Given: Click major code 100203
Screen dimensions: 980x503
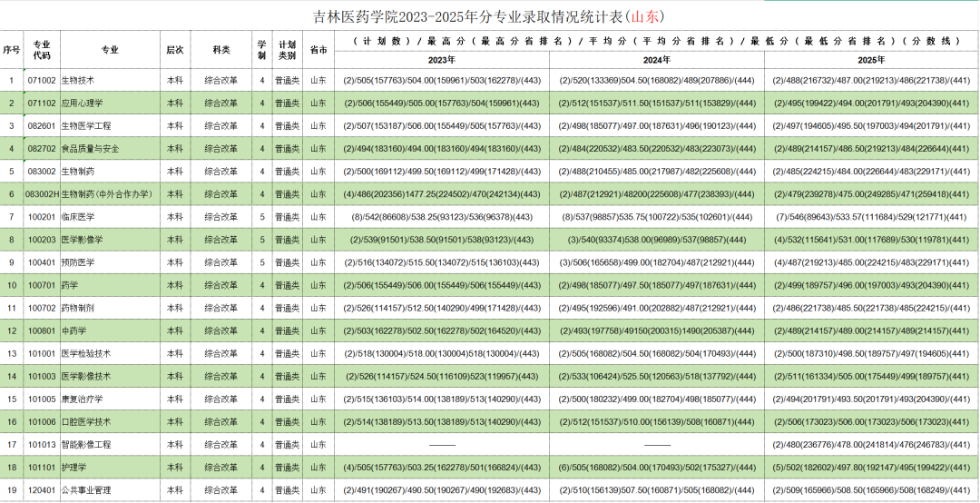Looking at the screenshot, I should pyautogui.click(x=42, y=240).
